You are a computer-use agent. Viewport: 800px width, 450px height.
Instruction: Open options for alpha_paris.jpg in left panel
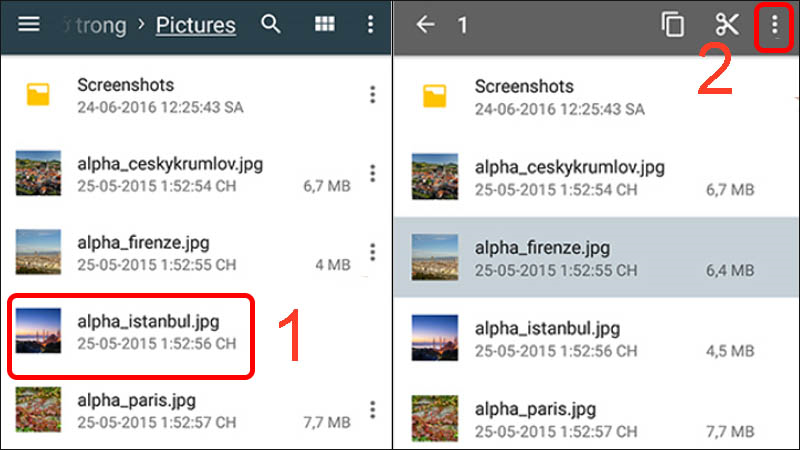[x=372, y=409]
